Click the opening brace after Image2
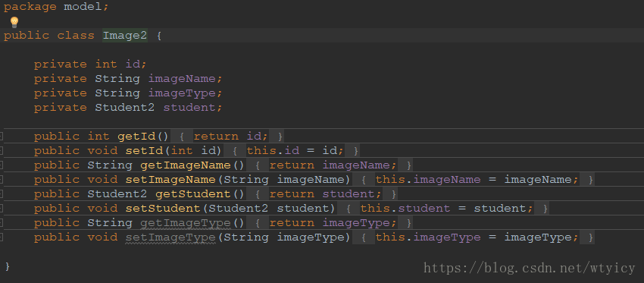This screenshot has height=283, width=644. pyautogui.click(x=159, y=36)
